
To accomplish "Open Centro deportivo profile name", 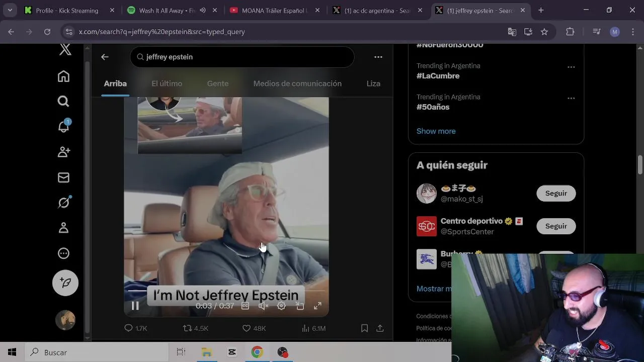I will point(471,221).
